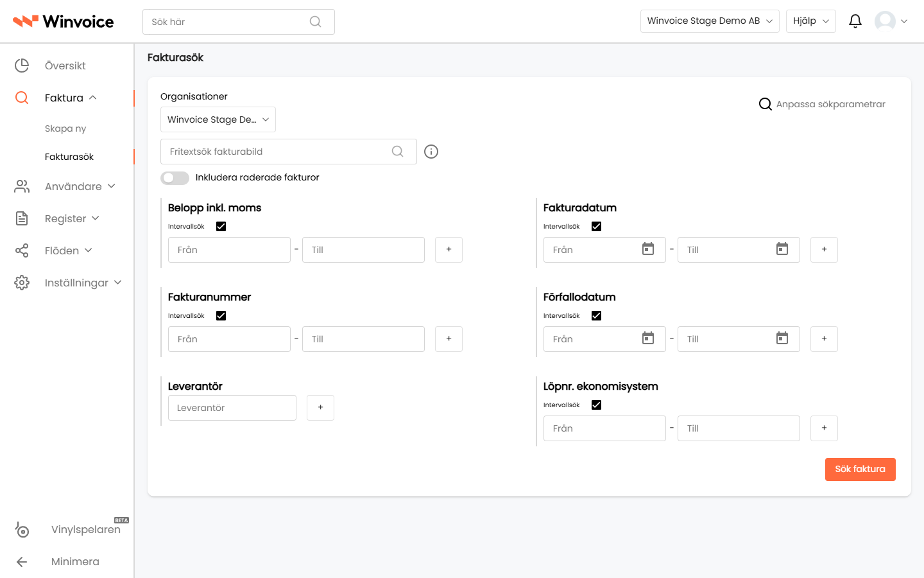Click the Vinylspelaren turntable icon
This screenshot has height=578, width=924.
pos(22,530)
